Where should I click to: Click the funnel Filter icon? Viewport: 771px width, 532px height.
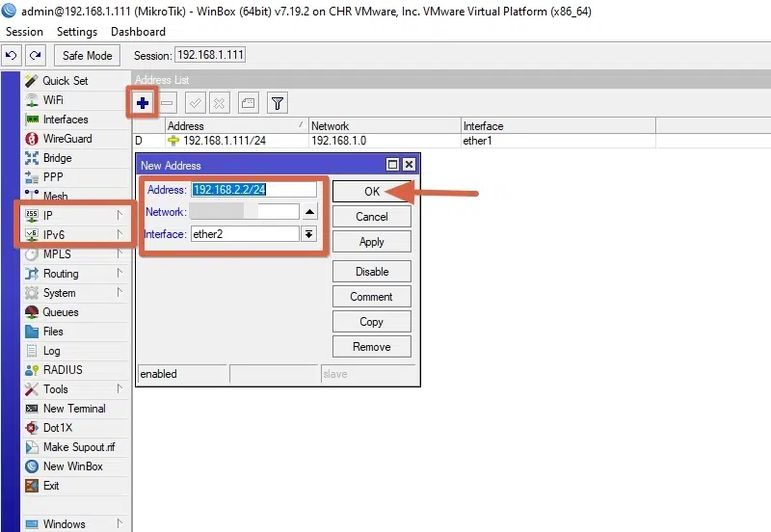(x=278, y=103)
